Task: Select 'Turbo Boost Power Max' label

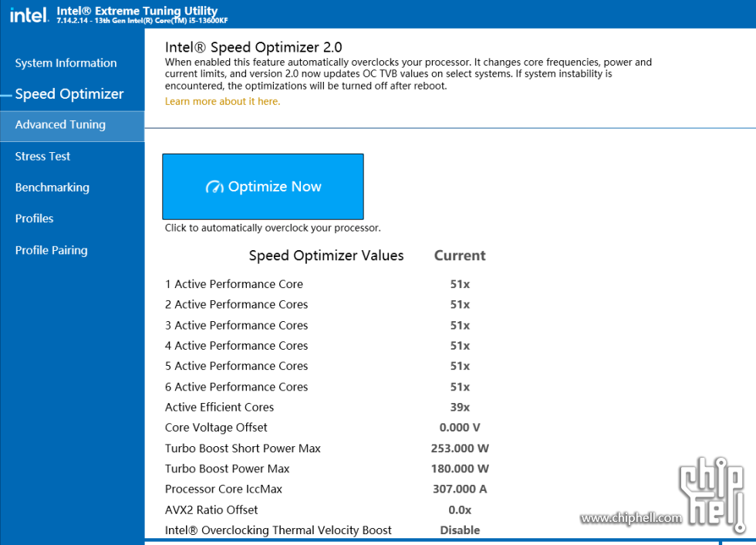Action: point(227,469)
